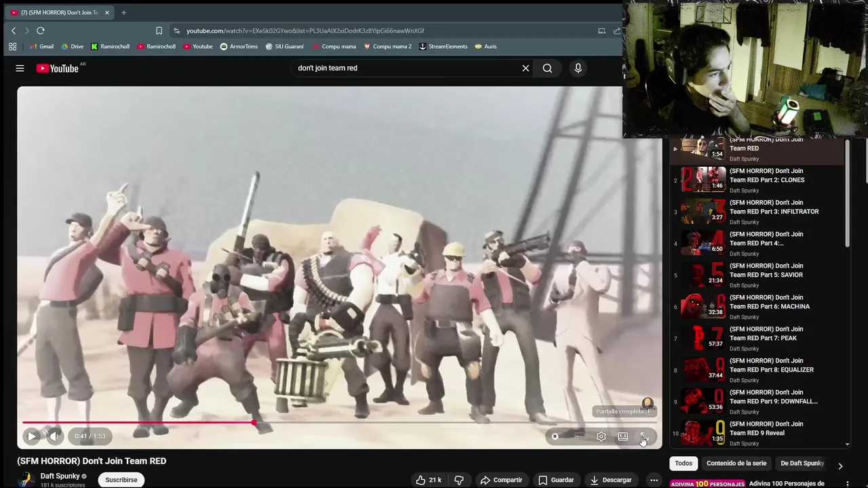Dislike the video with thumbs down

(459, 480)
